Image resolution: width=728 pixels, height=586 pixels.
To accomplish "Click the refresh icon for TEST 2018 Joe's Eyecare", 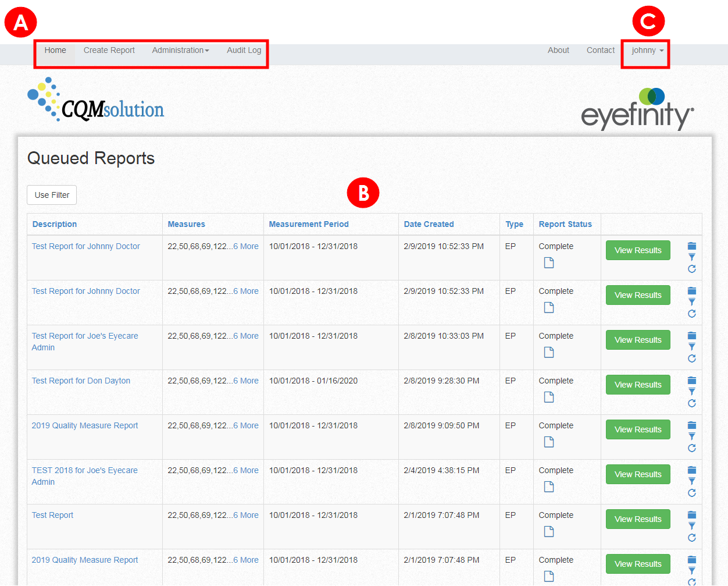I will pyautogui.click(x=691, y=493).
